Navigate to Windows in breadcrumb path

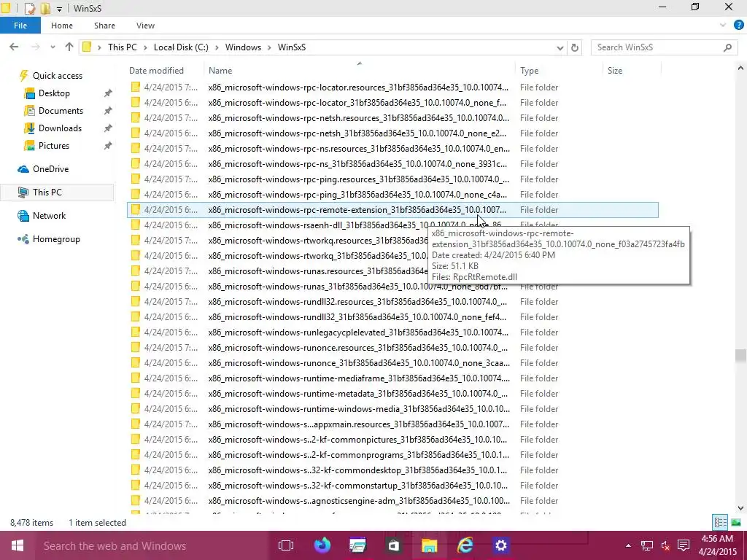coord(243,47)
